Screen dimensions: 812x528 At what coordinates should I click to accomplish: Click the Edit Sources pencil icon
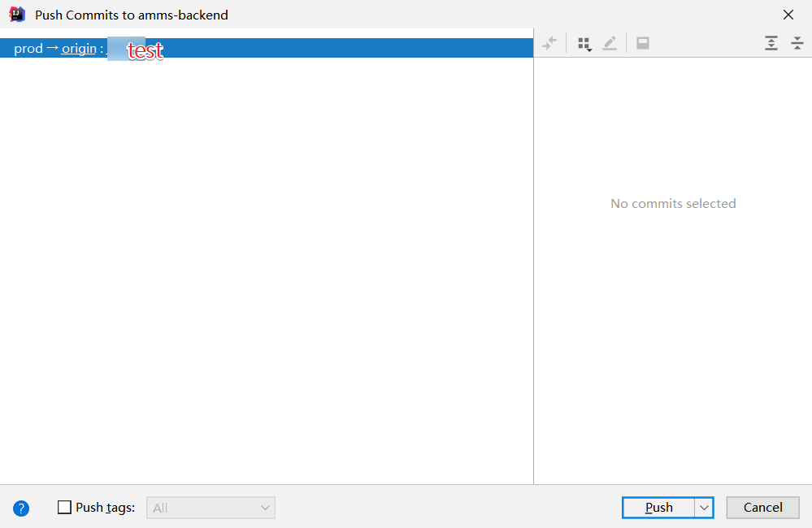(x=610, y=42)
